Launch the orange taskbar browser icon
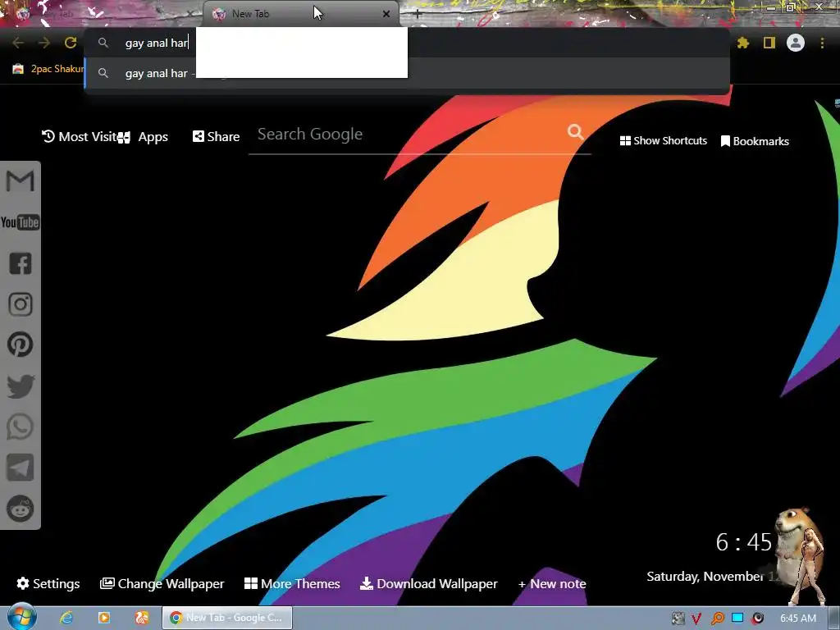The image size is (840, 630). tap(141, 618)
